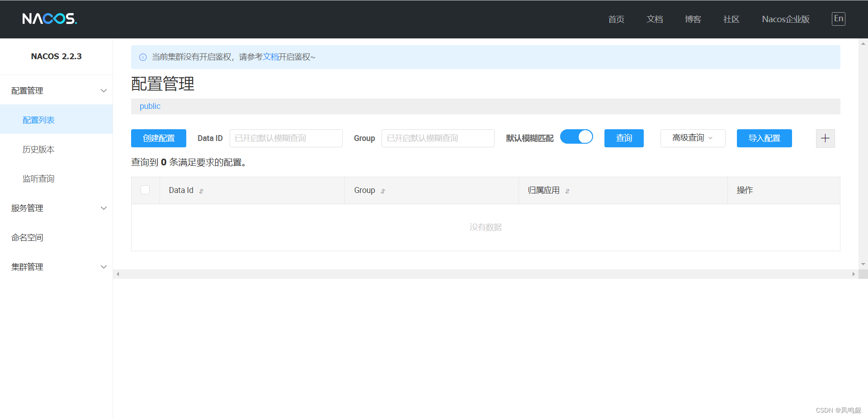Expand the 集群管理 menu chevron
This screenshot has width=868, height=418.
[104, 267]
